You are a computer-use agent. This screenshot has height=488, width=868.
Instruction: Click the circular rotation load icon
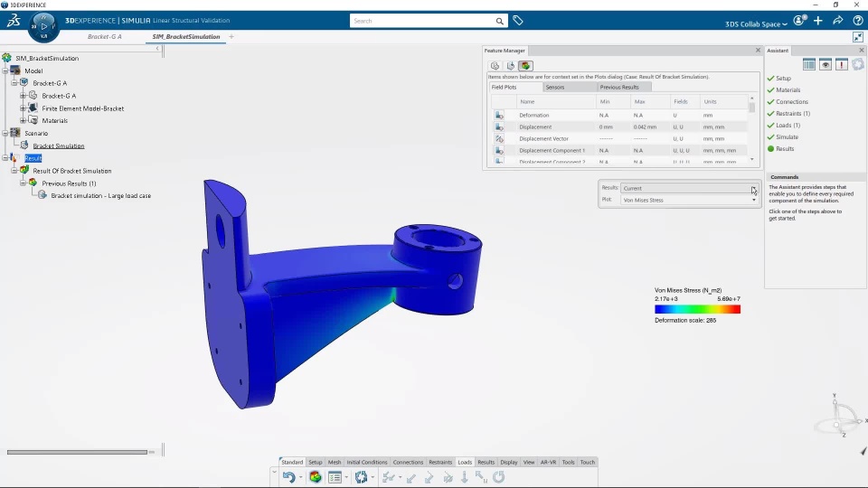pos(499,477)
